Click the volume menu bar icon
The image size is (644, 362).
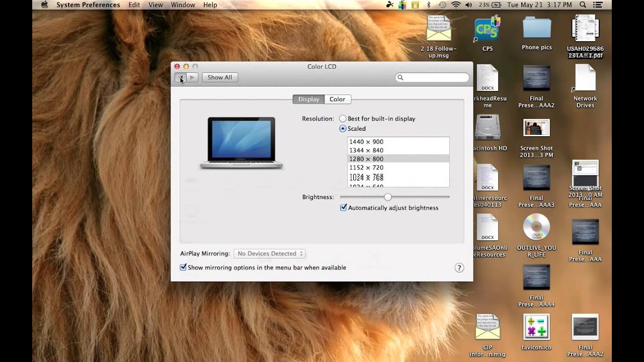tap(469, 5)
